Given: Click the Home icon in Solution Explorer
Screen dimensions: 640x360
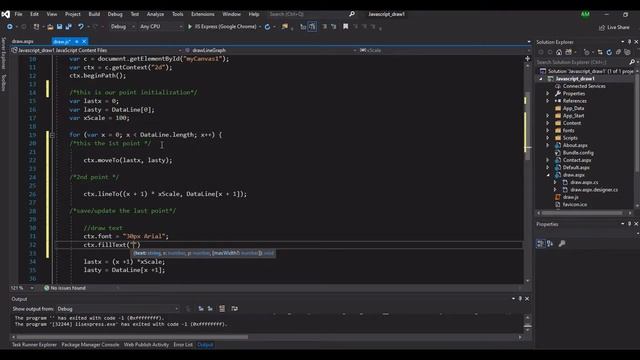Looking at the screenshot, I should click(x=559, y=52).
